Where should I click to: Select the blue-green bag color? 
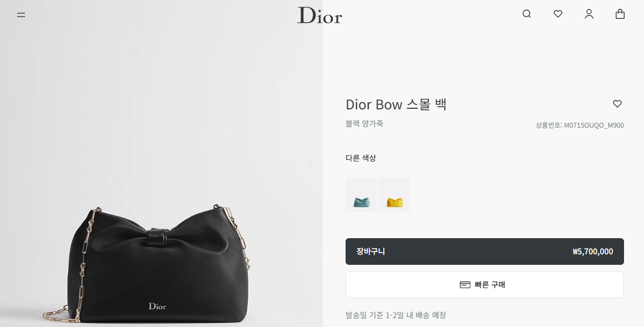362,194
